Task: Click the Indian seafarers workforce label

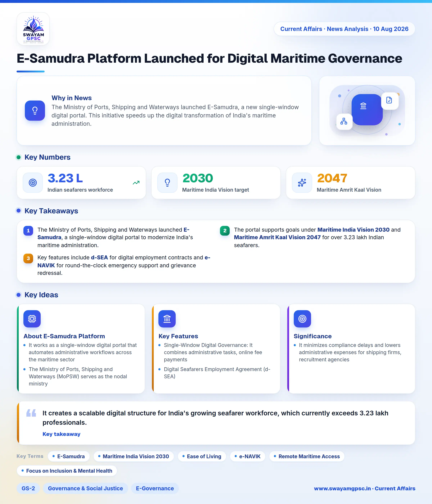Action: (80, 190)
